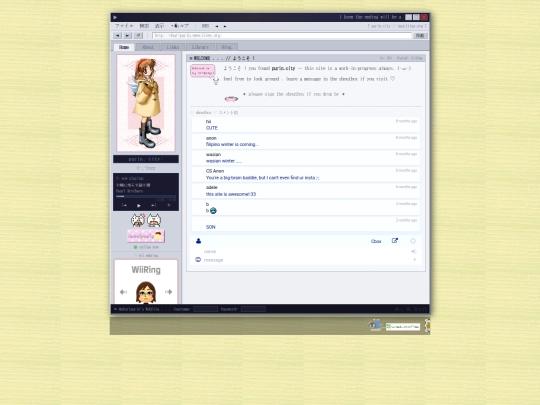Click the white green-text badge below the window
Image resolution: width=540 pixels, height=405 pixels.
(x=403, y=326)
